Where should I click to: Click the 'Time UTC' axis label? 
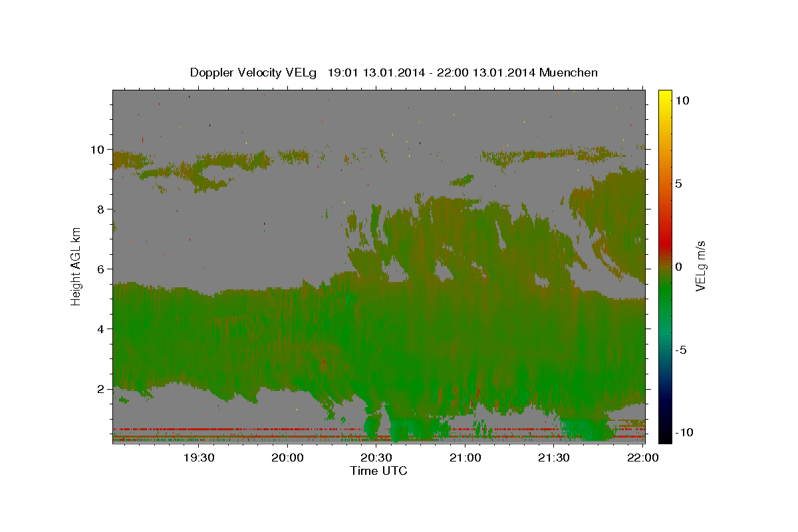point(378,471)
